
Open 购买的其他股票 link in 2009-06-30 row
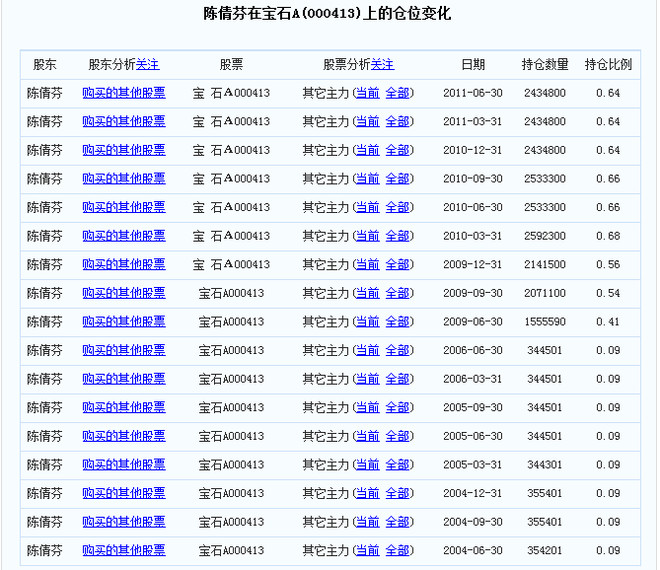click(124, 322)
